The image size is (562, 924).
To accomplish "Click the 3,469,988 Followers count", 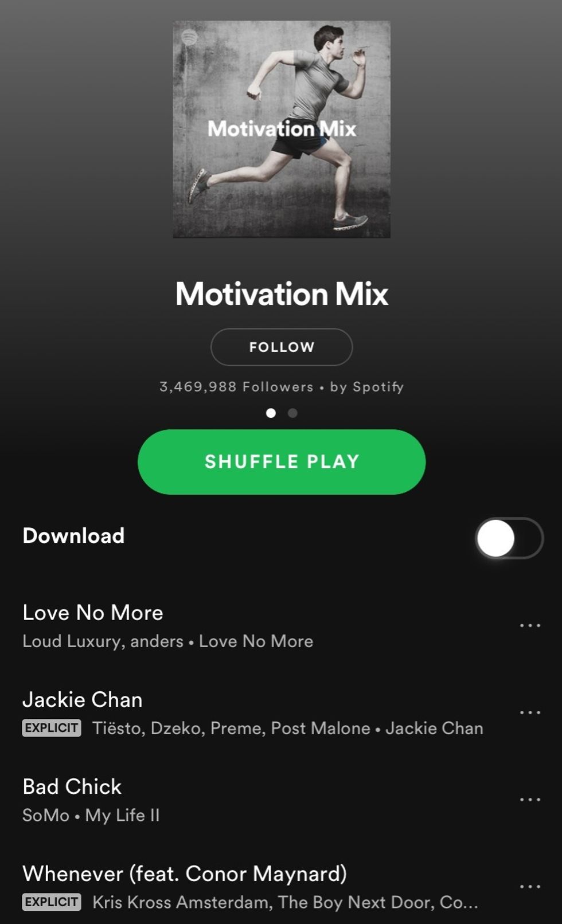I will [x=236, y=387].
